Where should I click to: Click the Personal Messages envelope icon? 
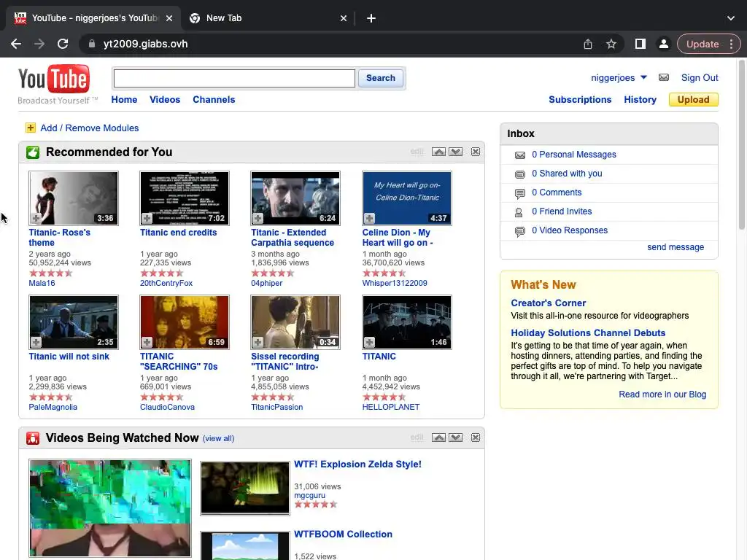point(519,155)
